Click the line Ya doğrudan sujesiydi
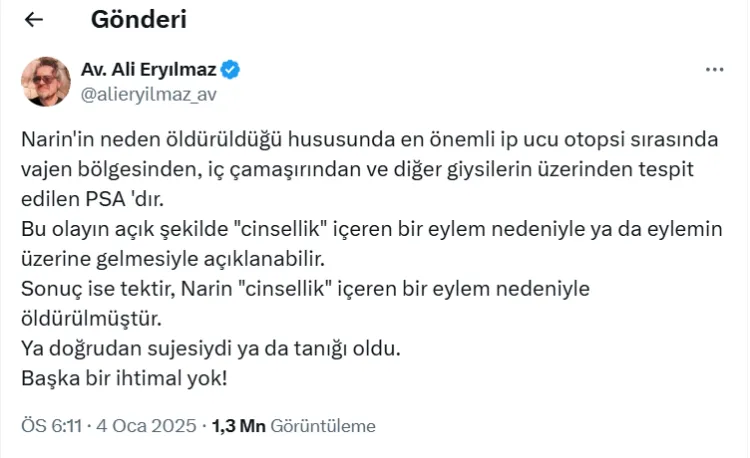This screenshot has height=458, width=750. pos(211,350)
